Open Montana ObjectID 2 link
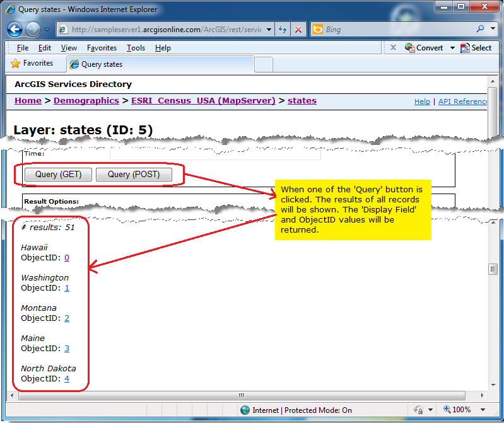This screenshot has width=504, height=423. click(66, 318)
